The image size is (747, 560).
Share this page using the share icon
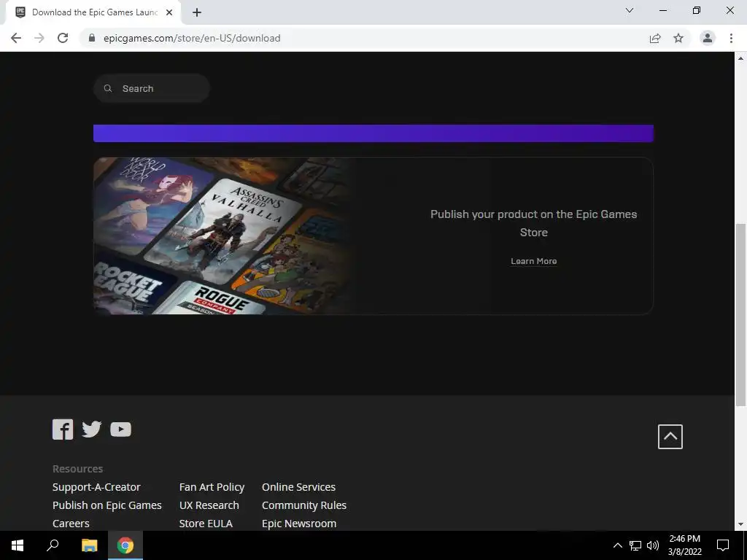pos(655,38)
